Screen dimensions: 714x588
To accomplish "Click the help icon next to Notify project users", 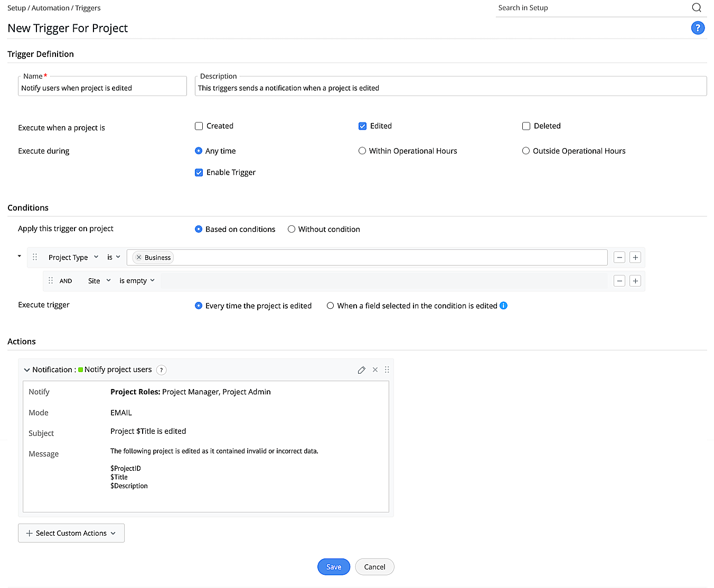I will pyautogui.click(x=162, y=370).
